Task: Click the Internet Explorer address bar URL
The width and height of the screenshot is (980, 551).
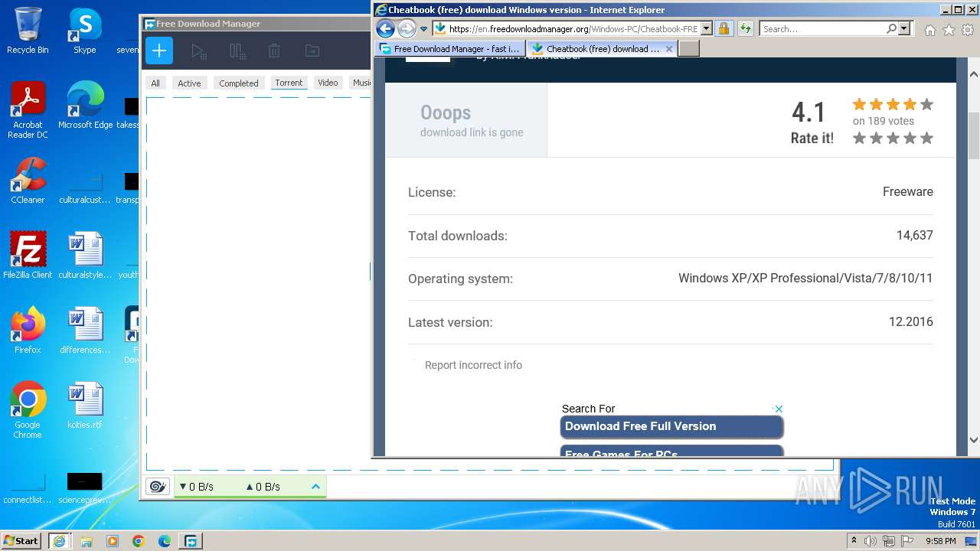Action: pyautogui.click(x=572, y=29)
